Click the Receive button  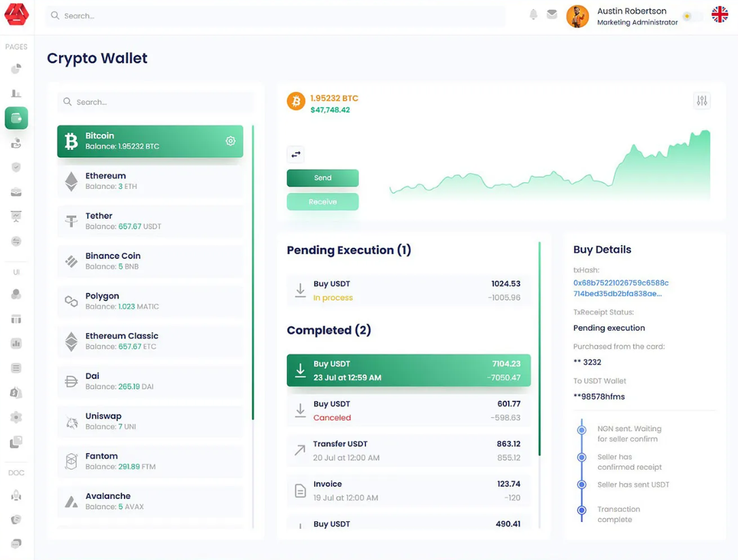[x=323, y=202]
